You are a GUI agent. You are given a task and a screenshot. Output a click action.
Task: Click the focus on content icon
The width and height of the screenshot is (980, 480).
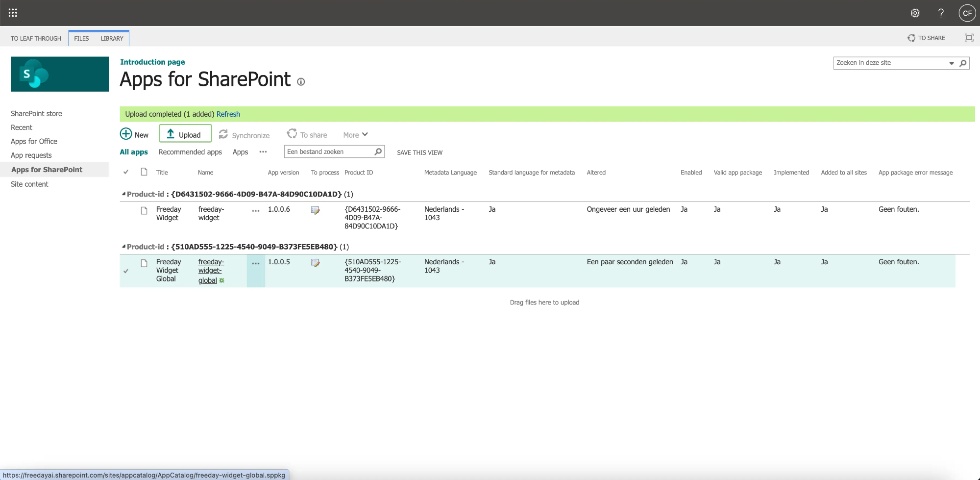(x=969, y=38)
